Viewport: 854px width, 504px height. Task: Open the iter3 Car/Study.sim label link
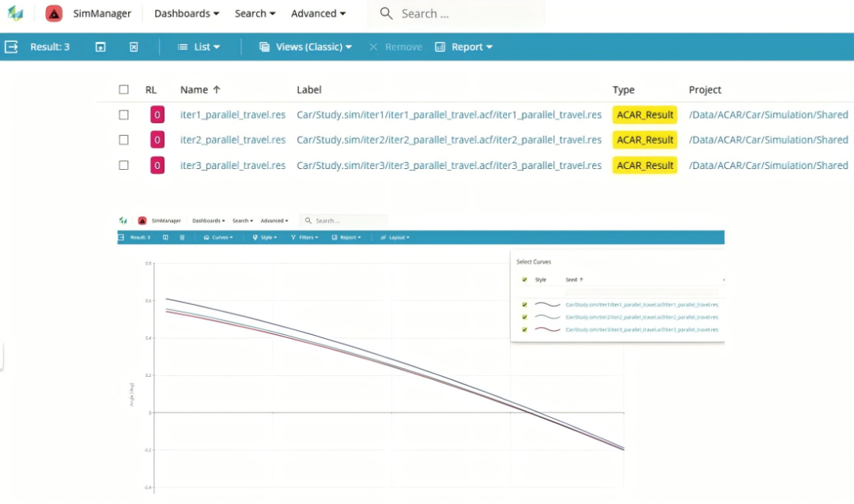coord(449,165)
